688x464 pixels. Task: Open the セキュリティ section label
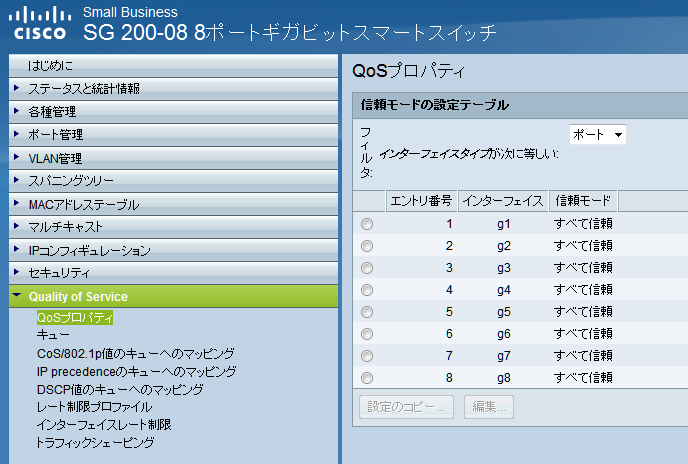click(x=59, y=273)
